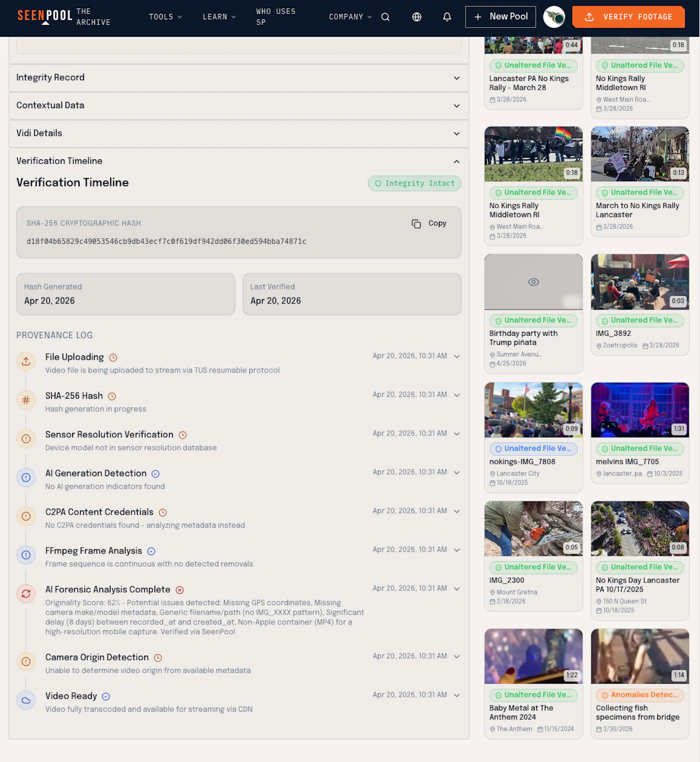
Task: Open Baby Metal at The Anthem thumbnail
Action: [x=533, y=657]
